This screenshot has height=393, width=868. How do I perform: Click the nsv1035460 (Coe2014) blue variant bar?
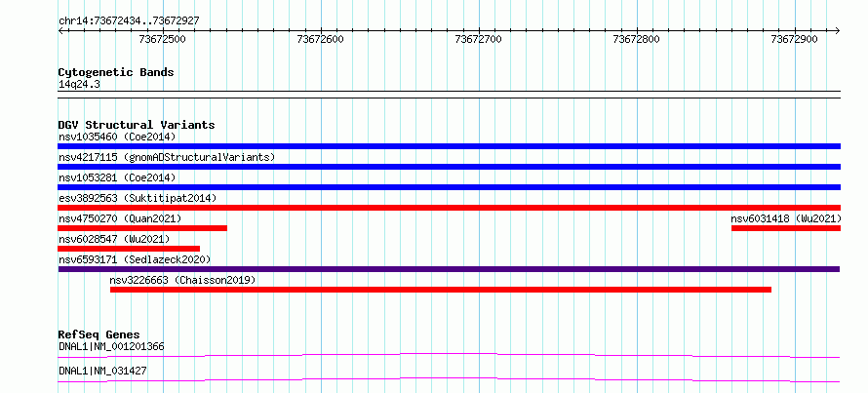449,146
